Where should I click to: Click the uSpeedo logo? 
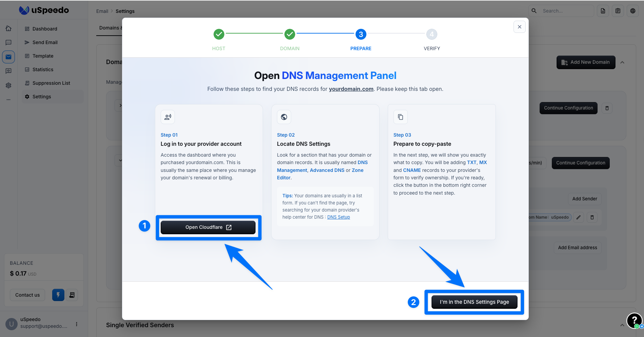[44, 10]
